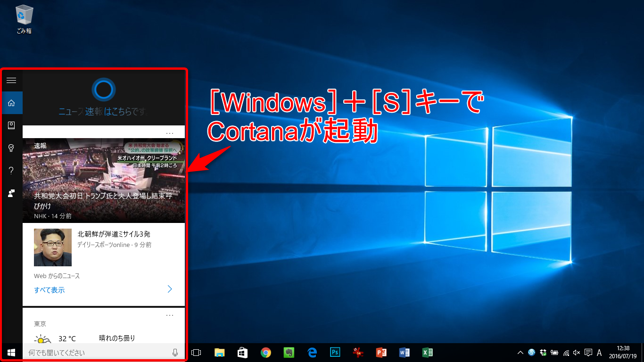Click すべて表示 to show all news
This screenshot has width=644, height=362.
pos(50,290)
